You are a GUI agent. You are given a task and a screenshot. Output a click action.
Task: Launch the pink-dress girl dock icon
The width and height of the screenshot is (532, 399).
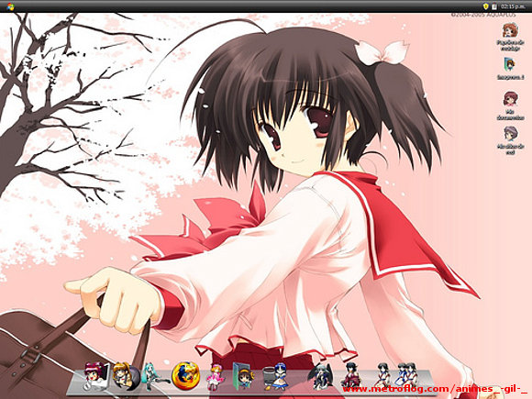(x=216, y=377)
